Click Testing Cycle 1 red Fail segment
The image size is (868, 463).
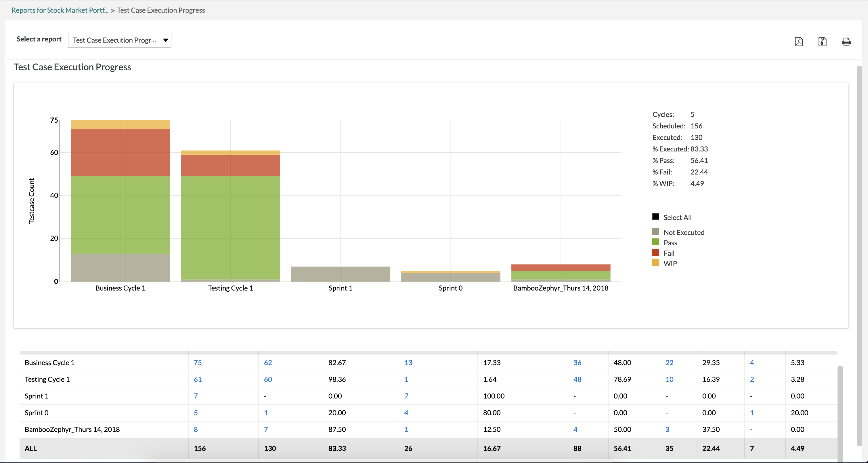(x=230, y=165)
